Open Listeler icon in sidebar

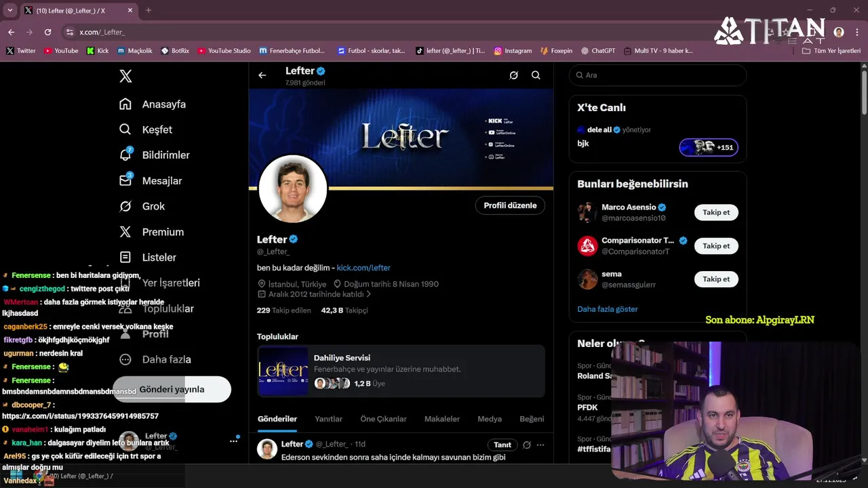(x=125, y=258)
